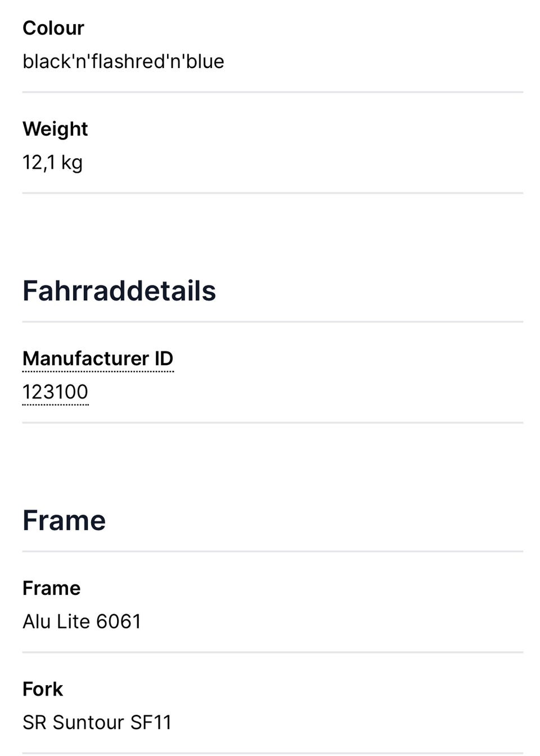Click the divider below the weight value

273,193
